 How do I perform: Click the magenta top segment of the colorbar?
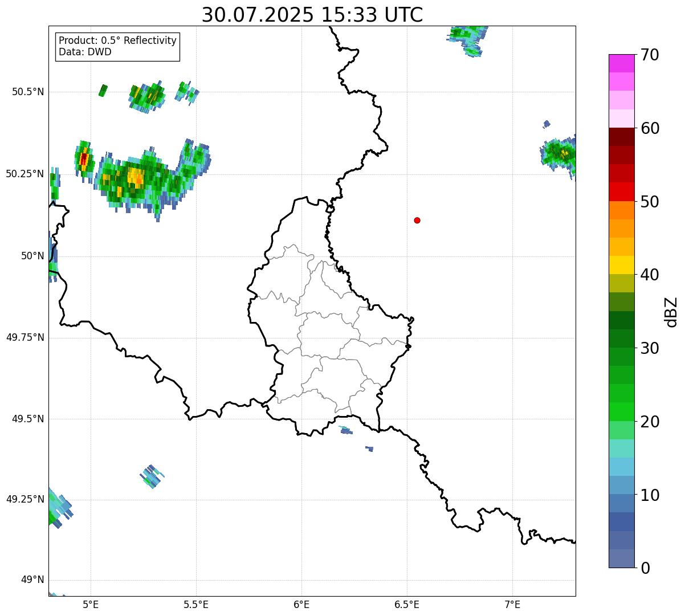coord(621,63)
